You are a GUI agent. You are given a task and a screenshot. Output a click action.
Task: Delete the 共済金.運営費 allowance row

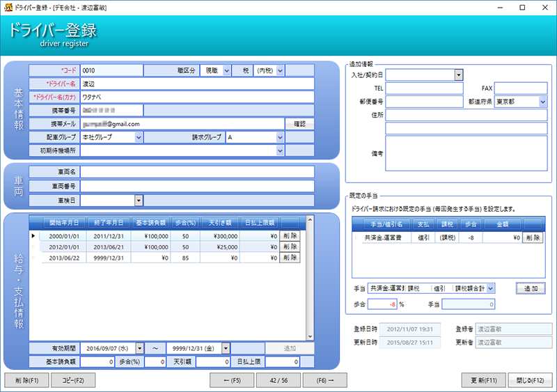coord(533,237)
